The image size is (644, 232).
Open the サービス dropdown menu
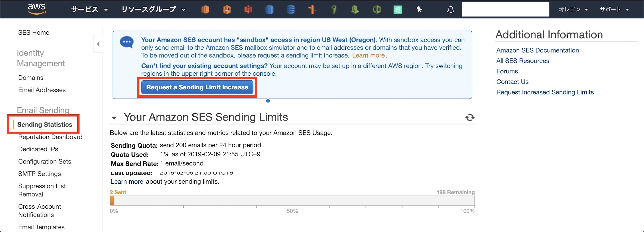coord(89,9)
